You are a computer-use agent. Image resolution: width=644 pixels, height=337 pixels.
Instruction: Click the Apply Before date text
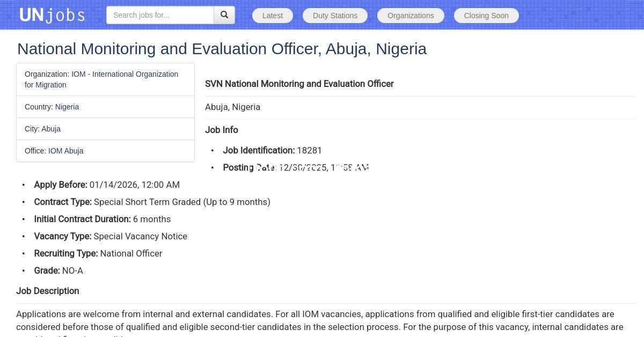(x=134, y=185)
